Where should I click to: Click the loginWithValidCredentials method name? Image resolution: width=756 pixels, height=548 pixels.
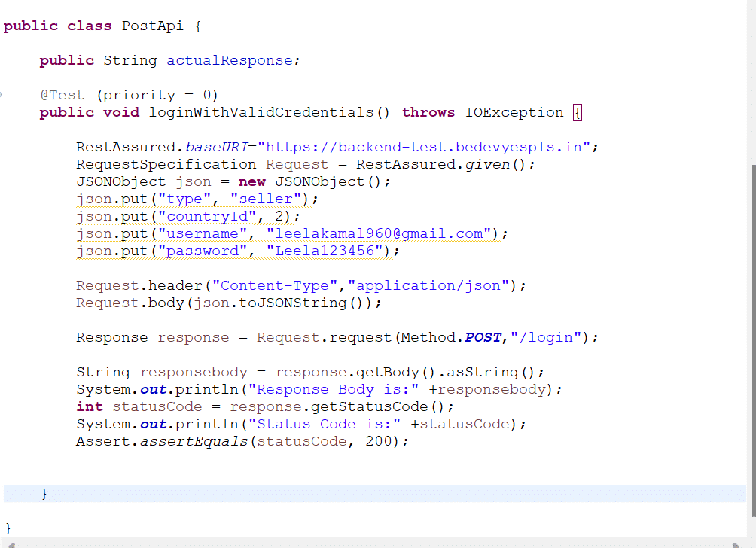coord(261,112)
